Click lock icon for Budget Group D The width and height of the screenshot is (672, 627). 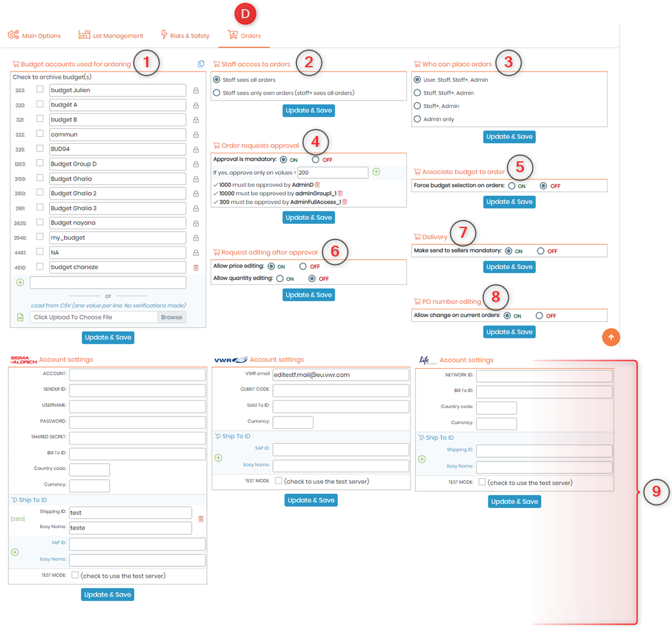click(196, 164)
